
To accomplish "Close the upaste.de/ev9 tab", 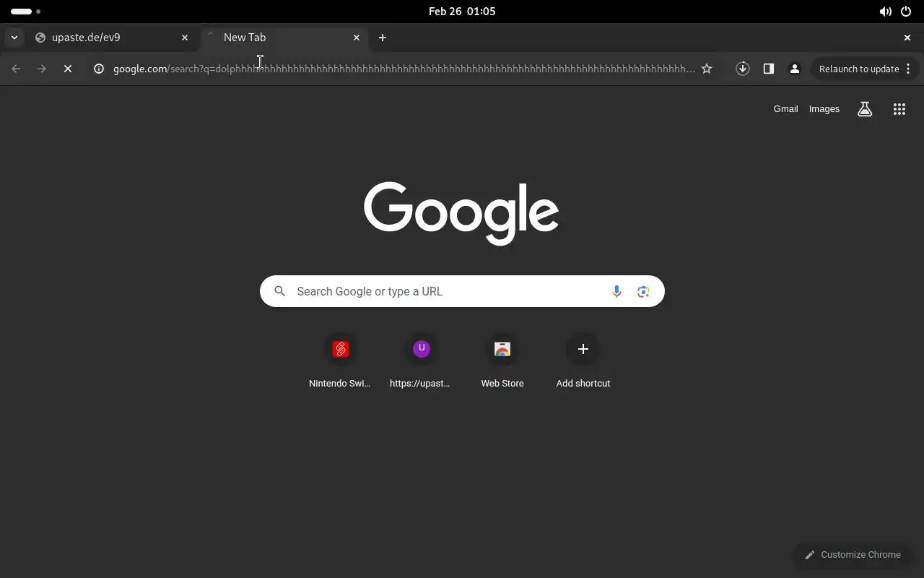I will (185, 38).
